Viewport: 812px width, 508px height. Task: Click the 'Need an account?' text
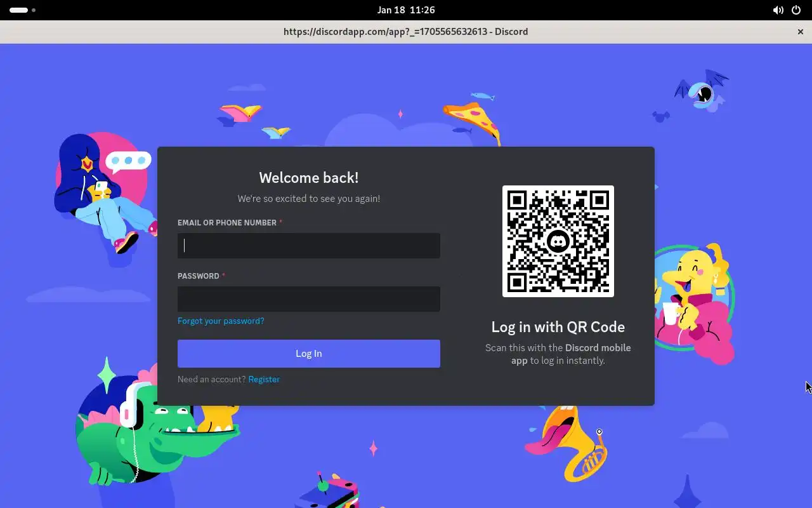coord(212,379)
